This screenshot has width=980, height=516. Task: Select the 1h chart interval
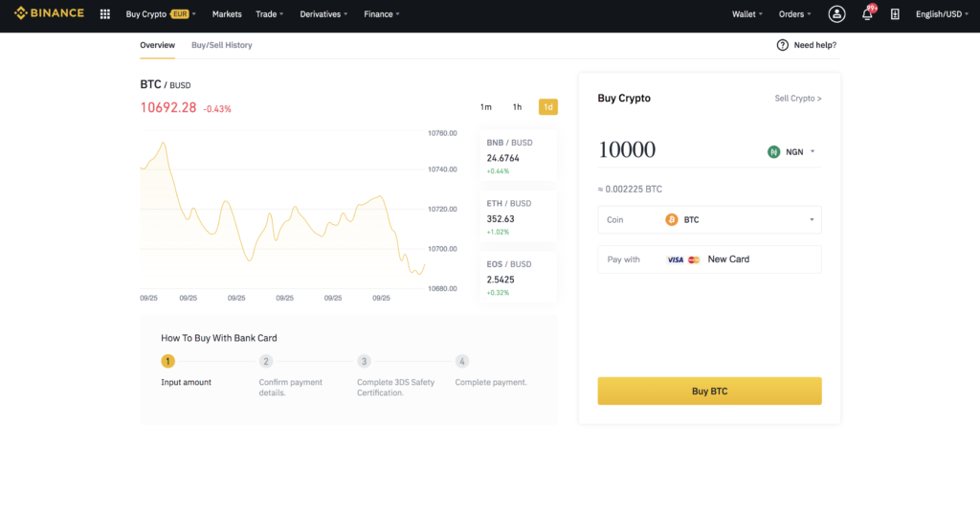click(517, 107)
